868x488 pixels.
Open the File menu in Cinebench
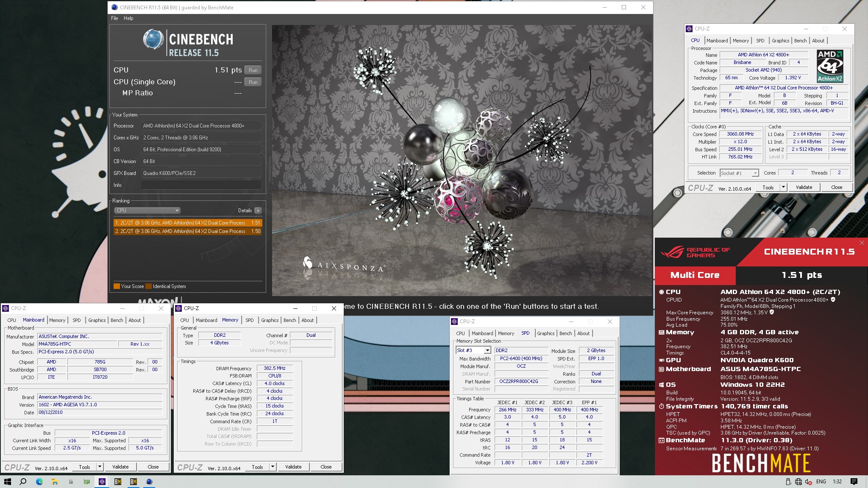click(114, 18)
